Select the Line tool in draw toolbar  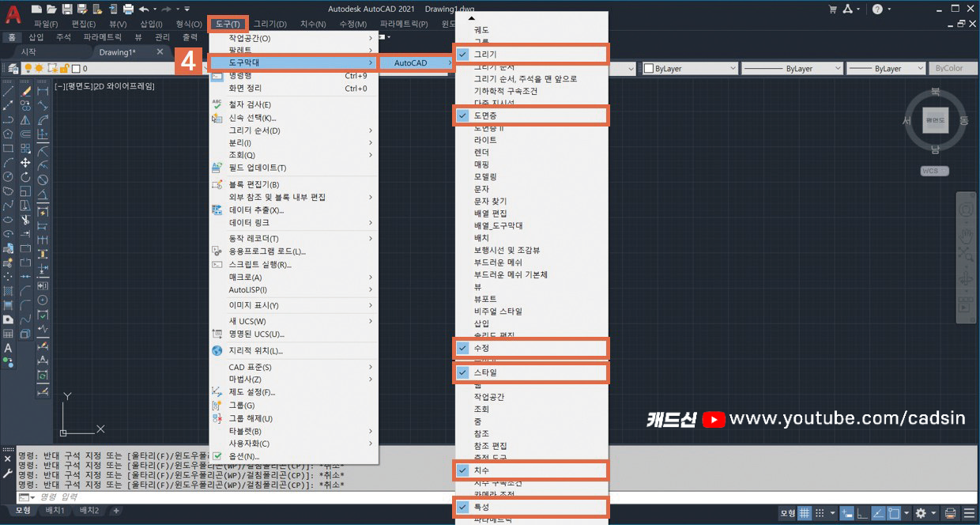8,91
